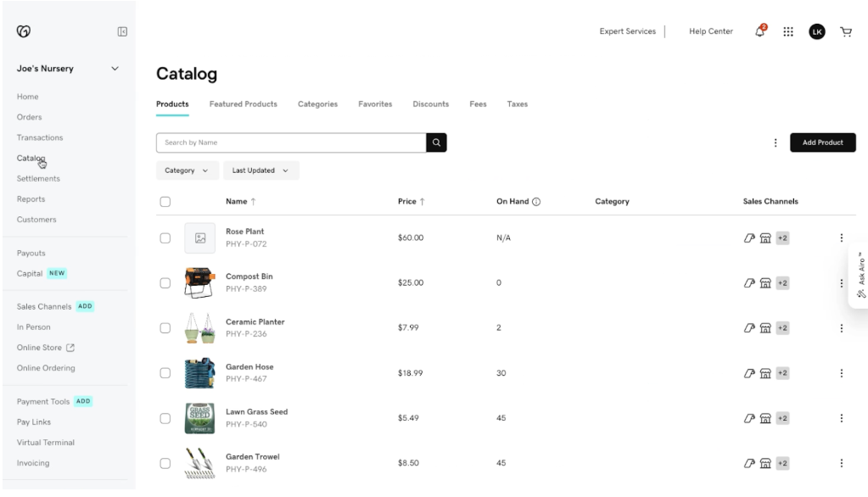Click storefront channel icon for Rose Plant
Viewport: 868px width, 497px height.
pyautogui.click(x=765, y=238)
